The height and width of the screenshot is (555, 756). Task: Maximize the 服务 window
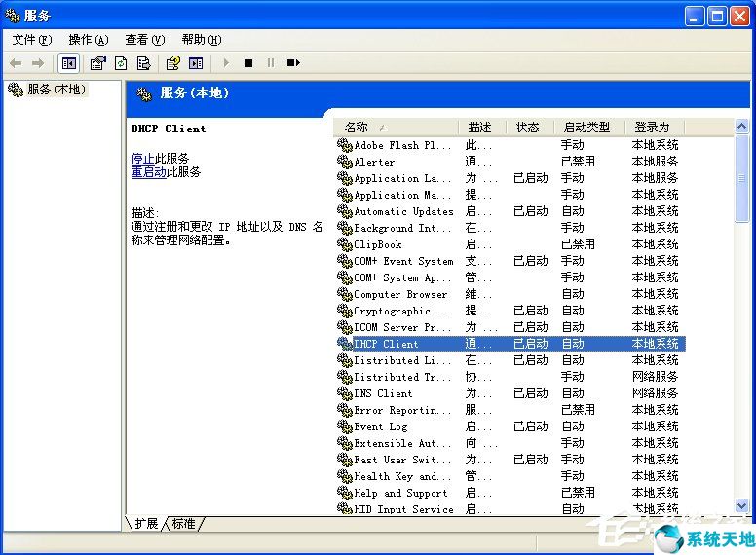(717, 16)
